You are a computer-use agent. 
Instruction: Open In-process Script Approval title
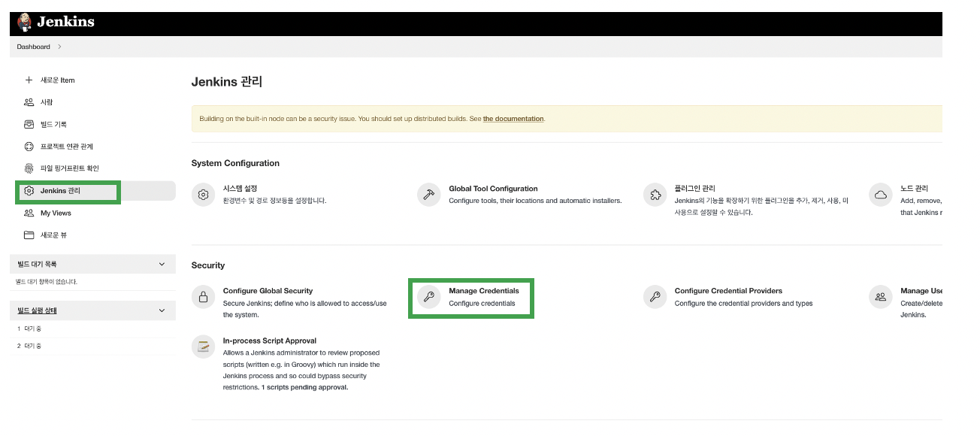pyautogui.click(x=270, y=341)
